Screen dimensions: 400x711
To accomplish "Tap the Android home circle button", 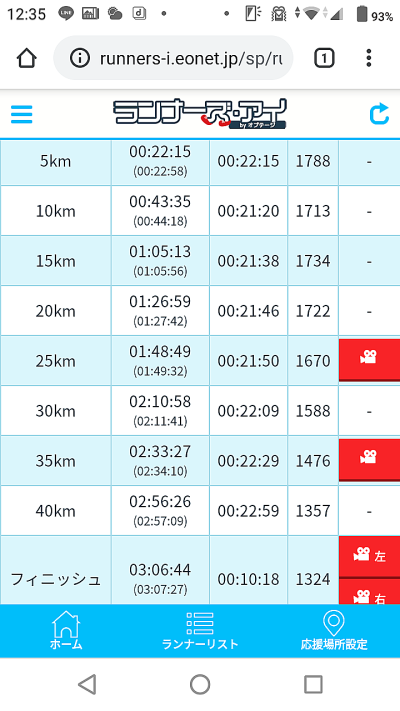I will (200, 684).
